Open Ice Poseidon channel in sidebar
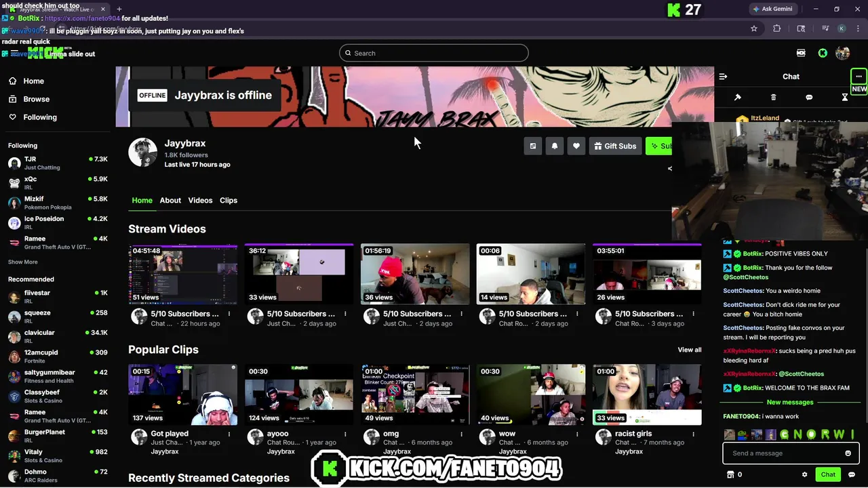 [x=58, y=222]
